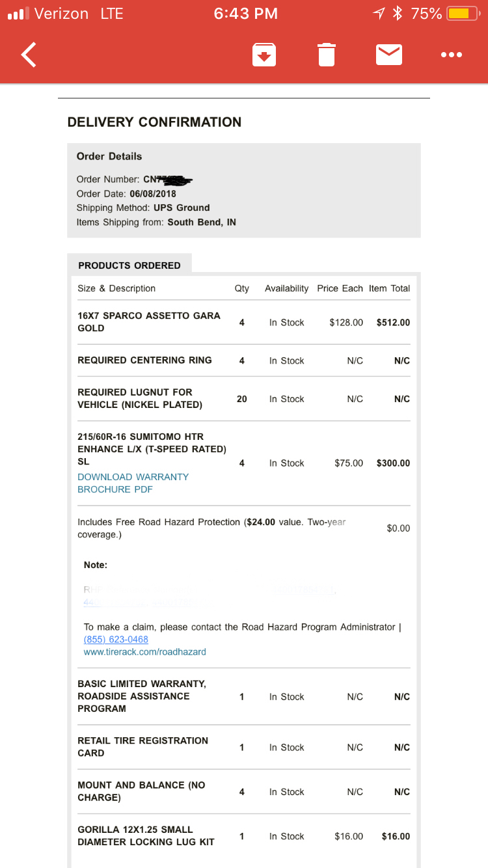Tap the time 6:43 PM in status bar
The width and height of the screenshot is (488, 868).
pyautogui.click(x=245, y=14)
